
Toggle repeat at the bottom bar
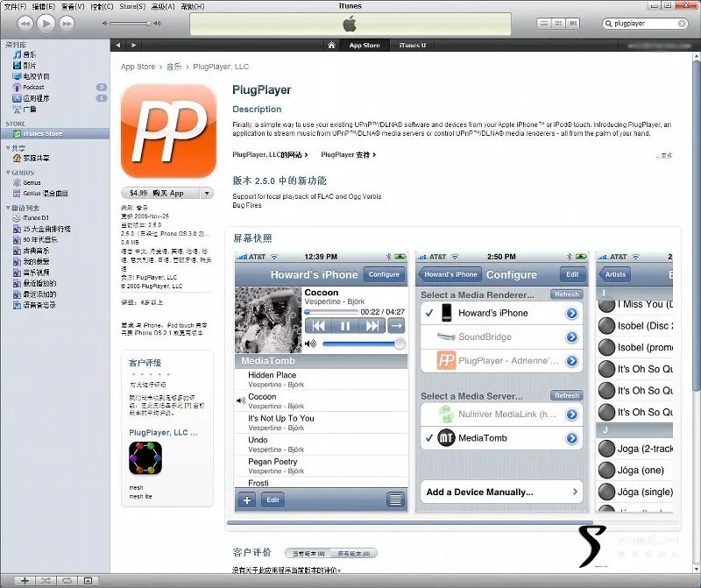pos(67,581)
